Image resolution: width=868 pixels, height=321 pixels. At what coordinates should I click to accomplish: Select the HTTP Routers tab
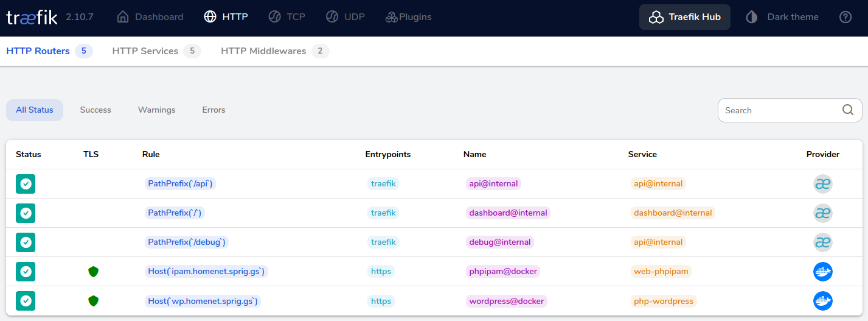(49, 51)
